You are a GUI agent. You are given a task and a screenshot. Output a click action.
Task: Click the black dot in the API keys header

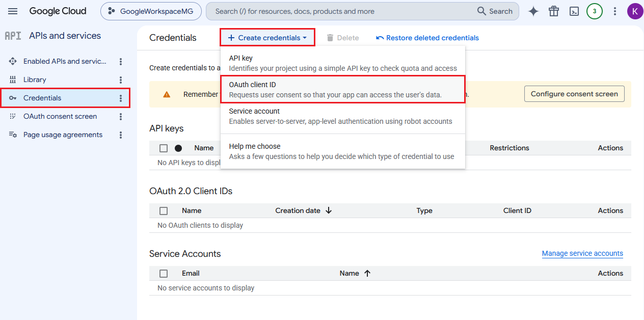(x=178, y=148)
